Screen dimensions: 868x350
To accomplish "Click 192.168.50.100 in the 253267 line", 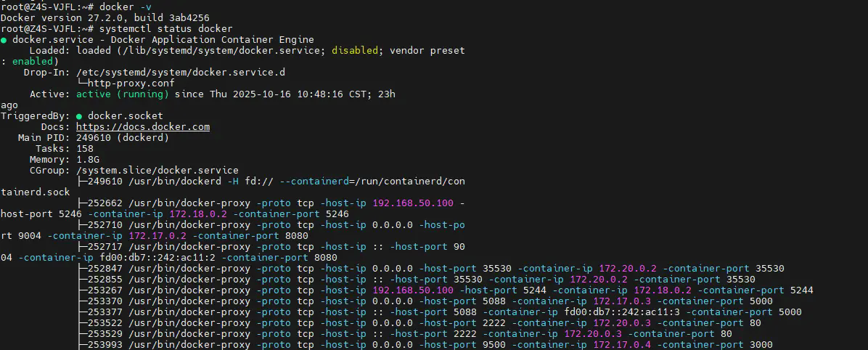I will coord(413,290).
